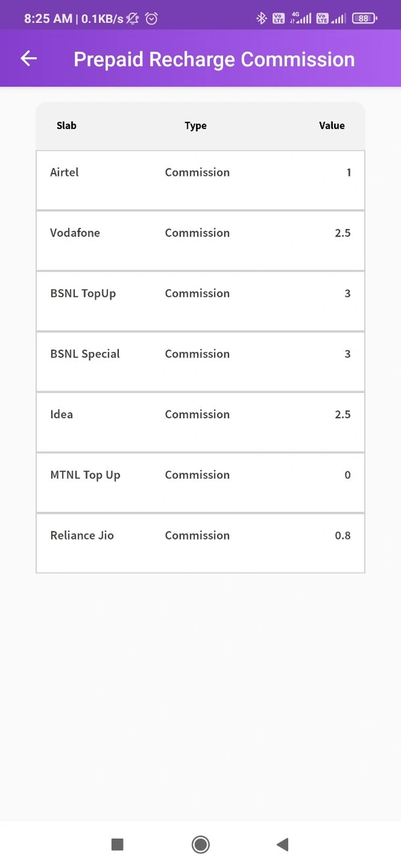
Task: Tap the Prepaid Recharge Commission title
Action: pos(214,59)
